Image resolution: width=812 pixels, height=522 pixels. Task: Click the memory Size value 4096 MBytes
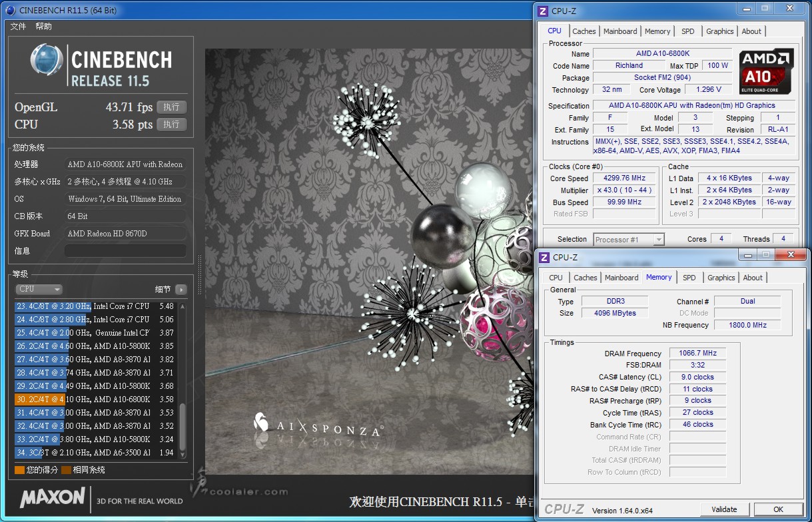click(x=615, y=314)
